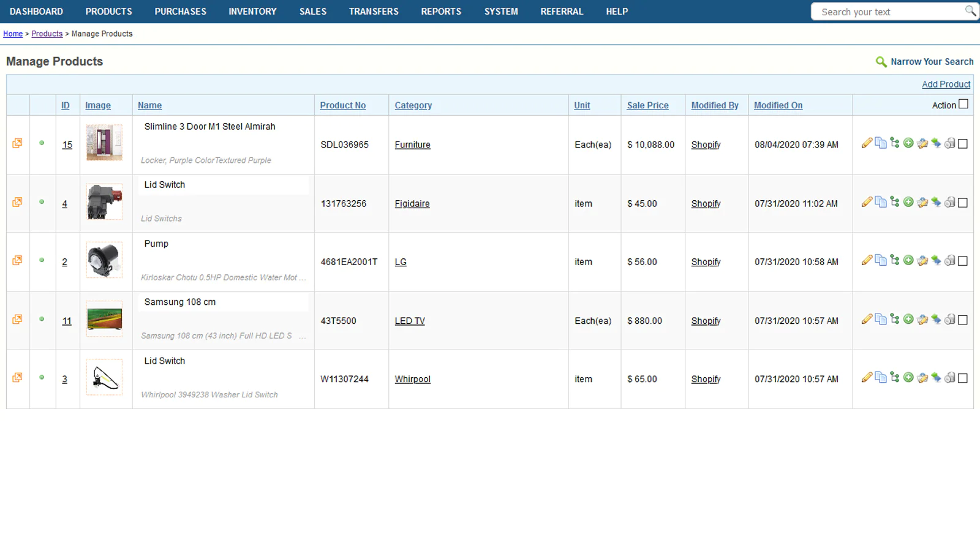This screenshot has width=980, height=551.
Task: Edit the Slimline 3 Door Steel Almirah product
Action: (867, 142)
